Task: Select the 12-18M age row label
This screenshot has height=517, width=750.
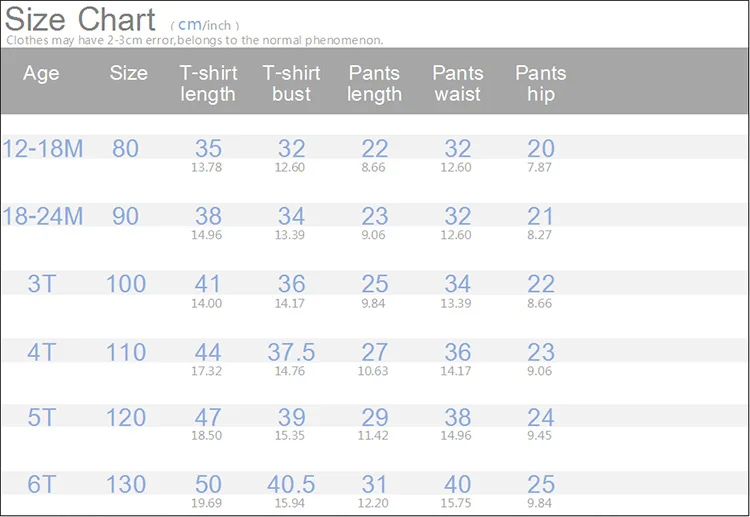Action: [x=42, y=149]
